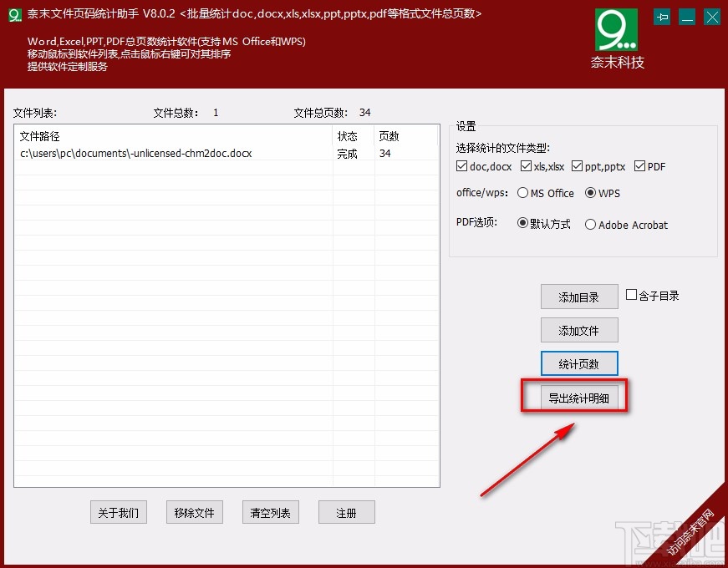Click the 添加文件 button

(579, 330)
